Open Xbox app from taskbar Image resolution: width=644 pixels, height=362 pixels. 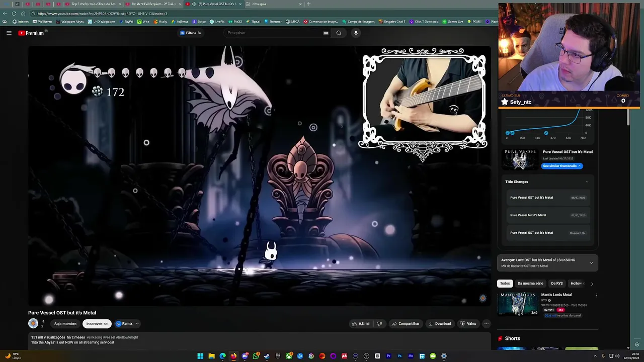coord(289,356)
